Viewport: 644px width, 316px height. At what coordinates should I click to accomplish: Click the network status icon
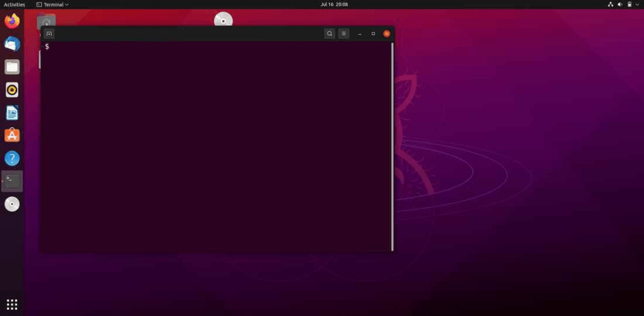tap(610, 4)
